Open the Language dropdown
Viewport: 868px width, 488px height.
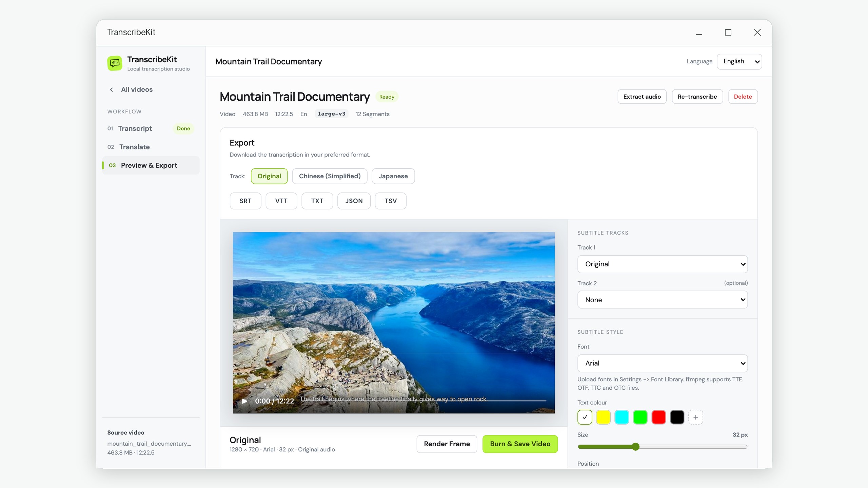coord(739,62)
